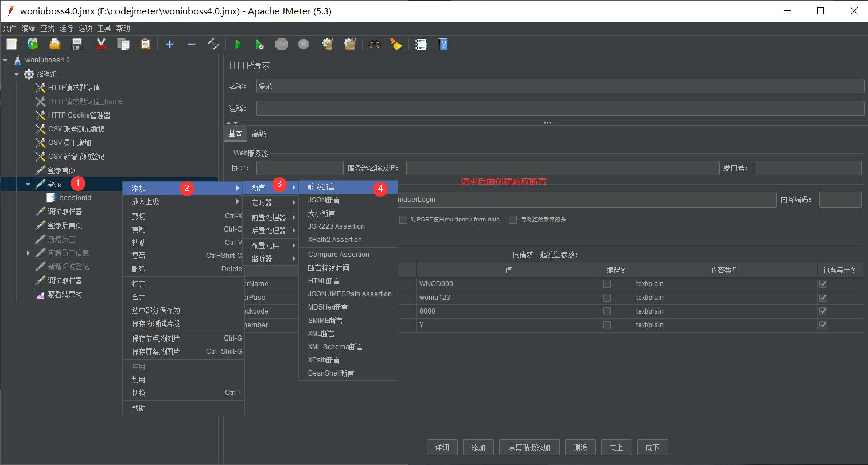Move parameter down with 向下 button
The image size is (868, 465).
652,447
